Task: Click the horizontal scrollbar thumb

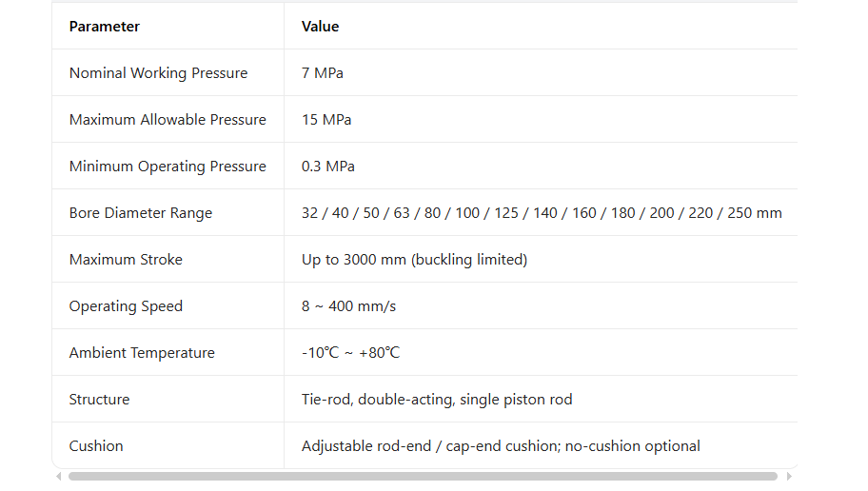Action: coord(423,476)
